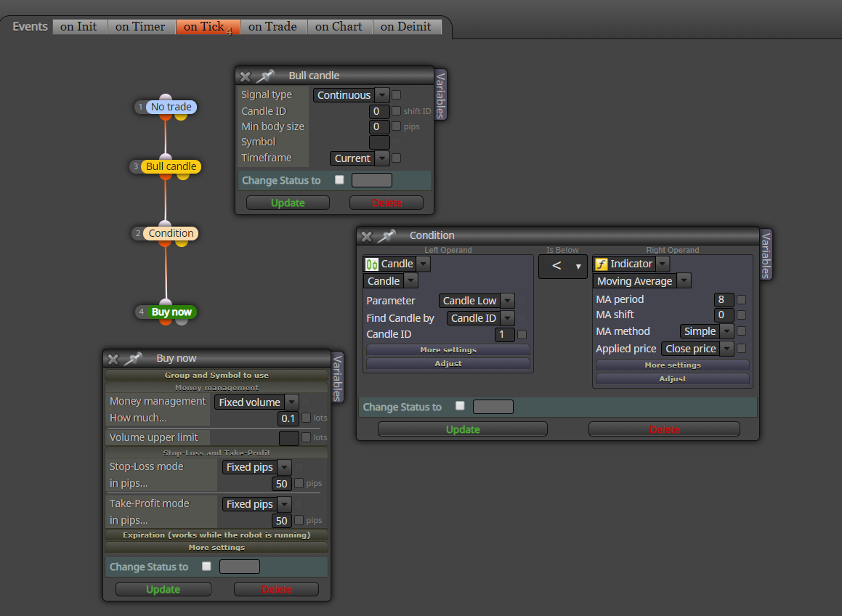Click the MA period input field

tap(724, 300)
